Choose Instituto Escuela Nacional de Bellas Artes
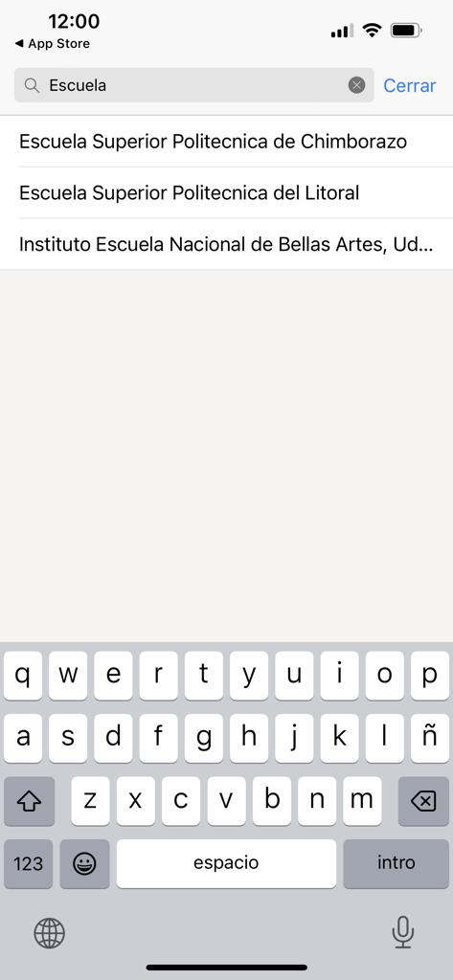The width and height of the screenshot is (453, 980). tap(226, 244)
